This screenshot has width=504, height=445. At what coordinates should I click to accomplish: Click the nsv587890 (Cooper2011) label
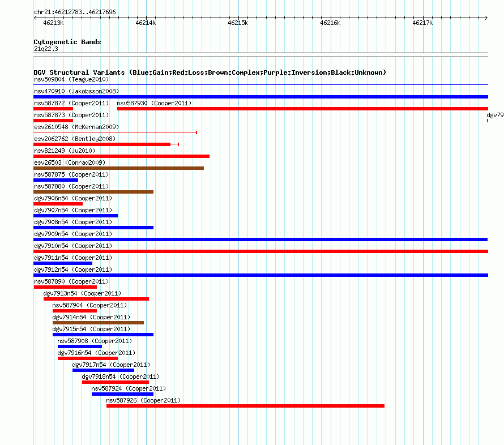pos(71,281)
